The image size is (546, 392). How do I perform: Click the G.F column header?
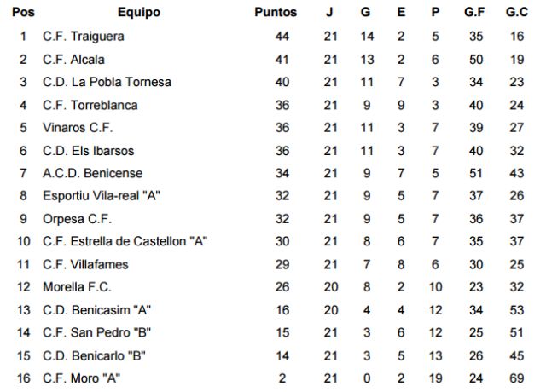pos(474,12)
